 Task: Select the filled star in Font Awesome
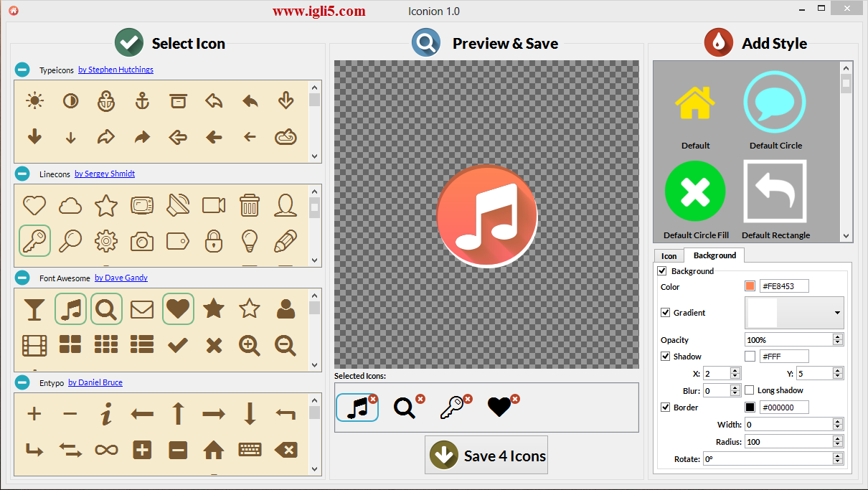213,309
